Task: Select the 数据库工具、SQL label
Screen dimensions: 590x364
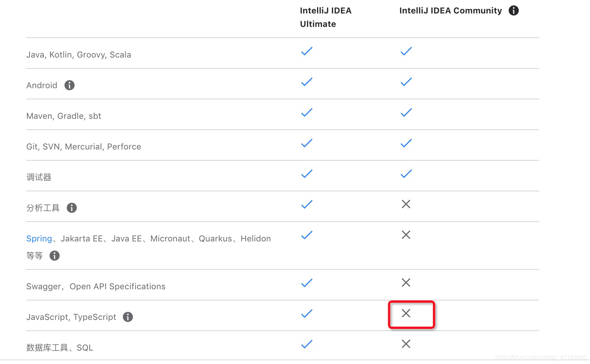Action: click(59, 348)
